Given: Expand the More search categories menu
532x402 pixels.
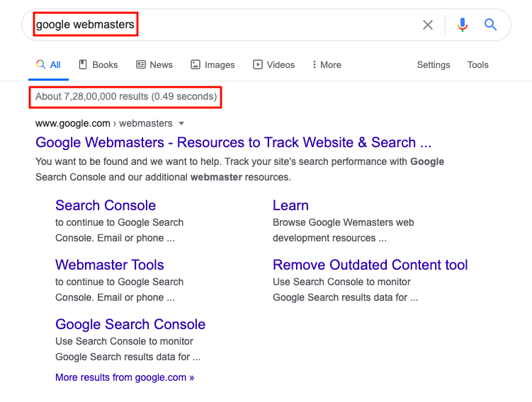Looking at the screenshot, I should click(326, 64).
